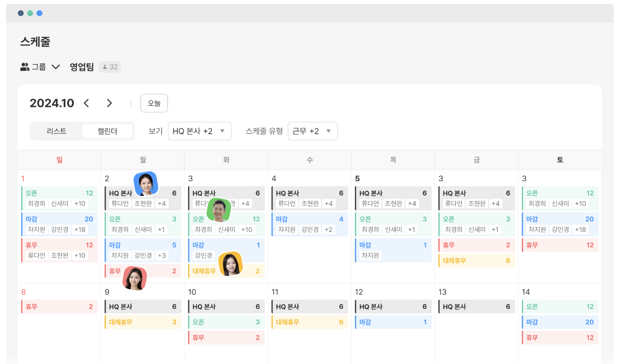Click the yellow-background woman avatar
This screenshot has height=364, width=619.
click(x=230, y=264)
